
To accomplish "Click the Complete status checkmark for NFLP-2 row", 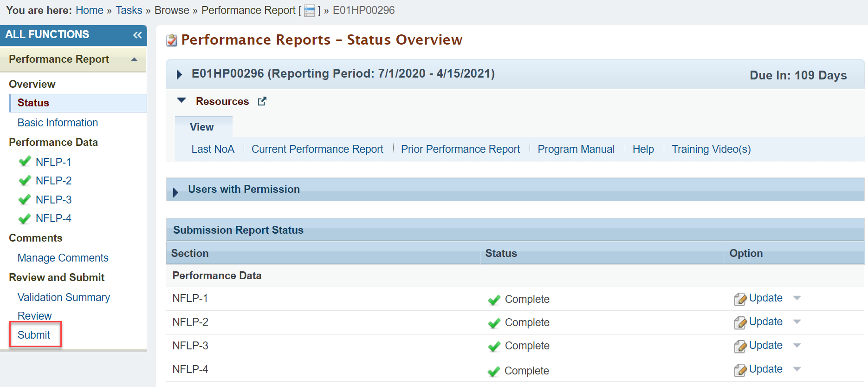I will tap(494, 323).
